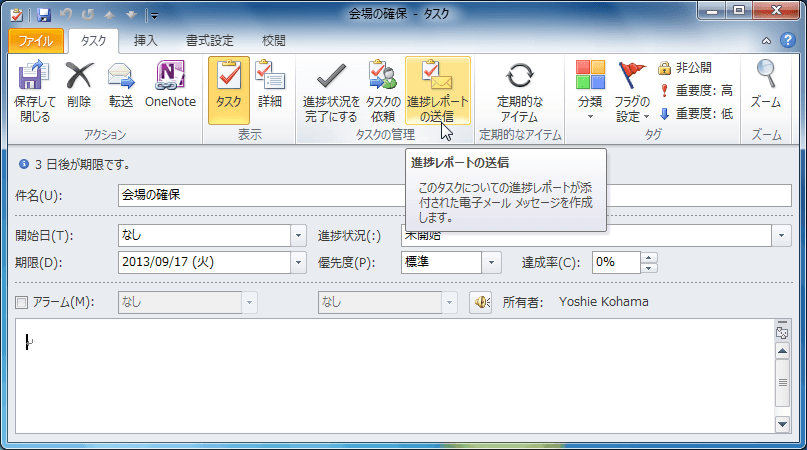Open Customize Quick Access Toolbar dropdown
This screenshot has height=450, width=807.
pyautogui.click(x=154, y=16)
